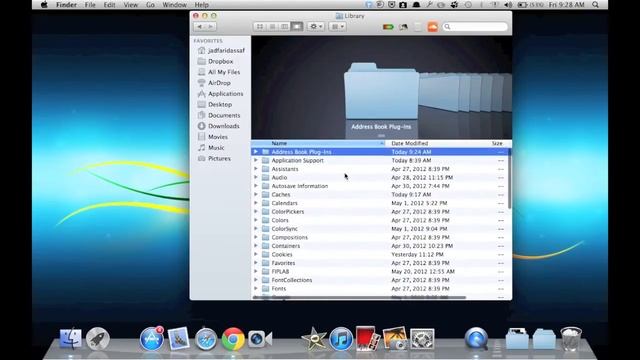Go back with the Finder back arrow

200,27
